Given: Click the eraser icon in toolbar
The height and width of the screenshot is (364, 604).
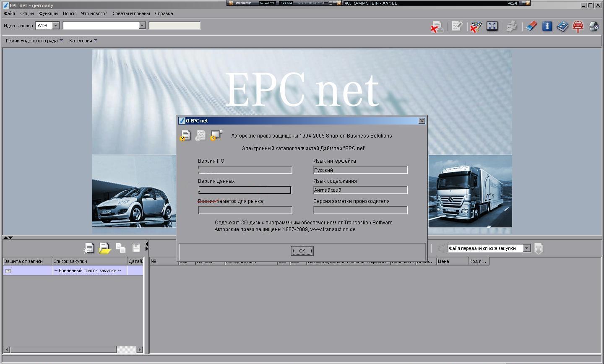Looking at the screenshot, I should click(531, 26).
